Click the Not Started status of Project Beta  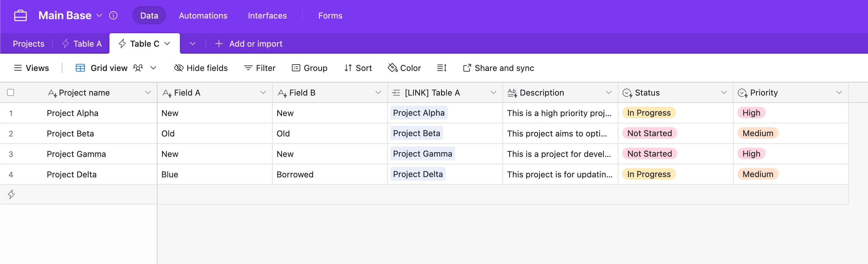click(649, 134)
